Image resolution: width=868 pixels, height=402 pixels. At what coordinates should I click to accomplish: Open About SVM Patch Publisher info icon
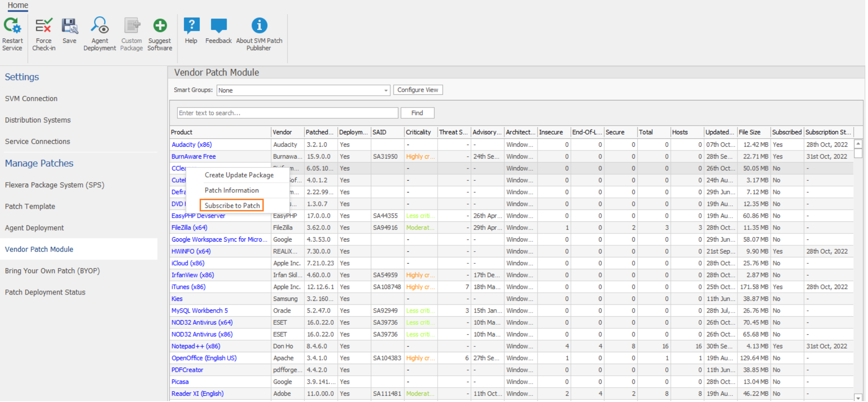point(259,26)
